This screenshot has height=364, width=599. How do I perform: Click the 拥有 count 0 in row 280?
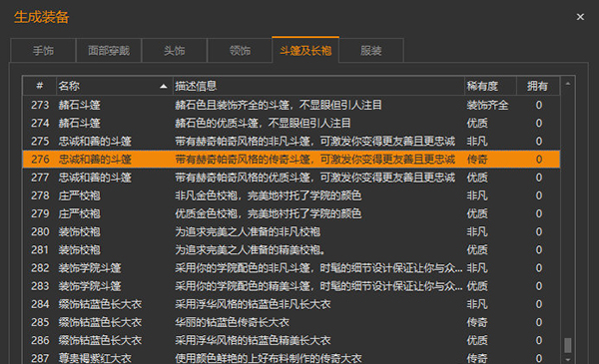pos(539,231)
